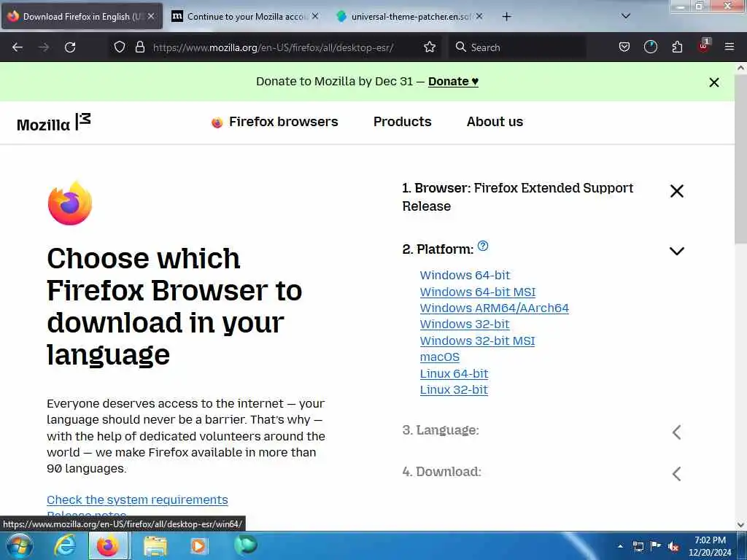747x560 pixels.
Task: Click the Donate link in banner
Action: click(453, 82)
